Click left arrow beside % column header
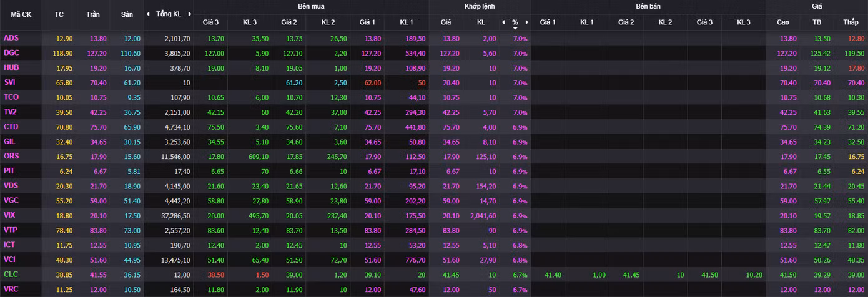The width and height of the screenshot is (868, 297). (x=503, y=22)
